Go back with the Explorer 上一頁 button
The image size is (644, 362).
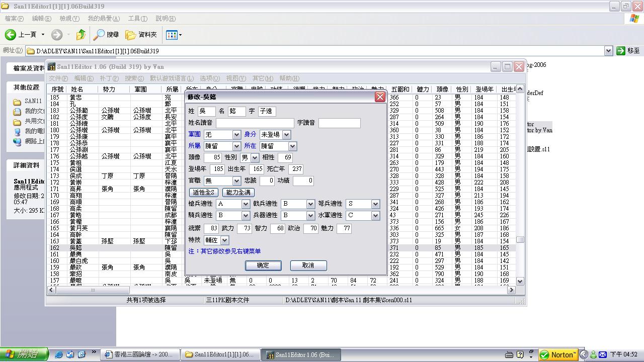21,35
